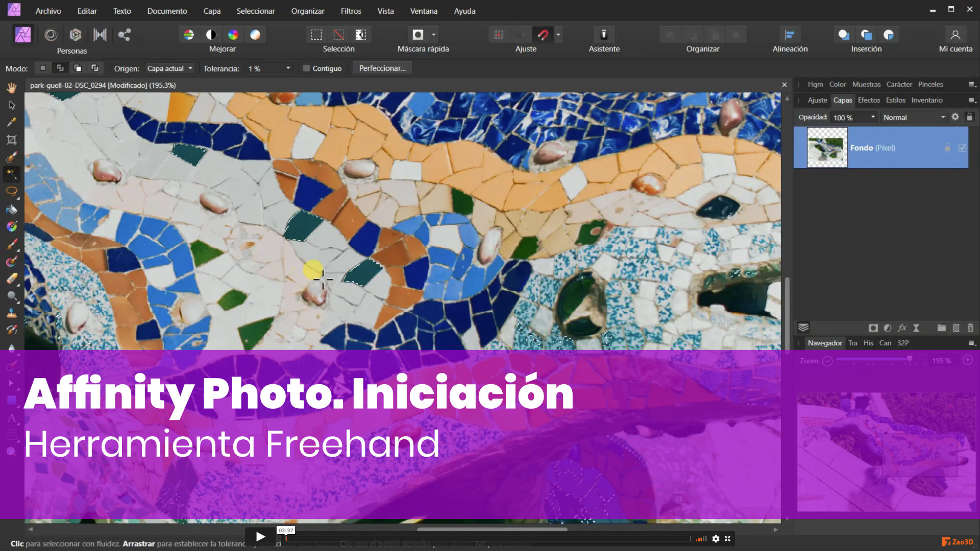Open the Hgm panel group options menu

[x=972, y=85]
